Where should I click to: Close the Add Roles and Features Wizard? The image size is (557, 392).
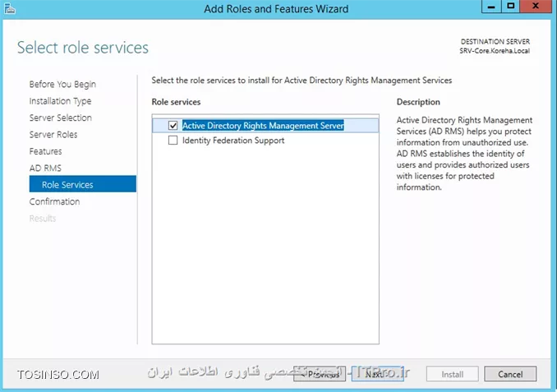tap(536, 7)
